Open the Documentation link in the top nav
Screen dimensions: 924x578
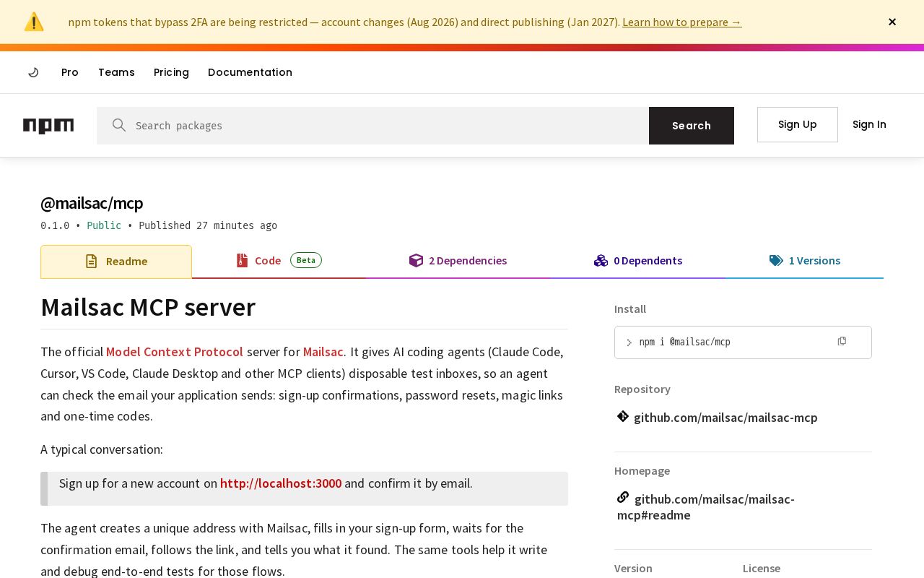250,72
